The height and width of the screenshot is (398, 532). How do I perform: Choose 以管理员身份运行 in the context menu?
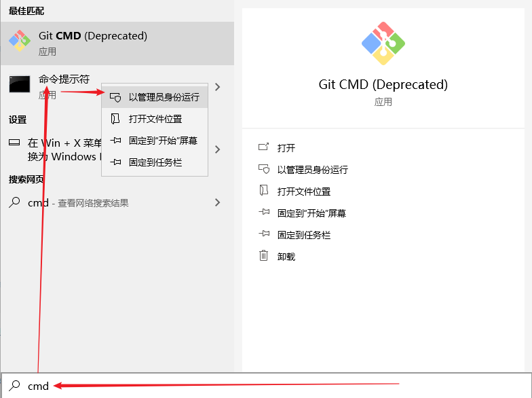(155, 97)
